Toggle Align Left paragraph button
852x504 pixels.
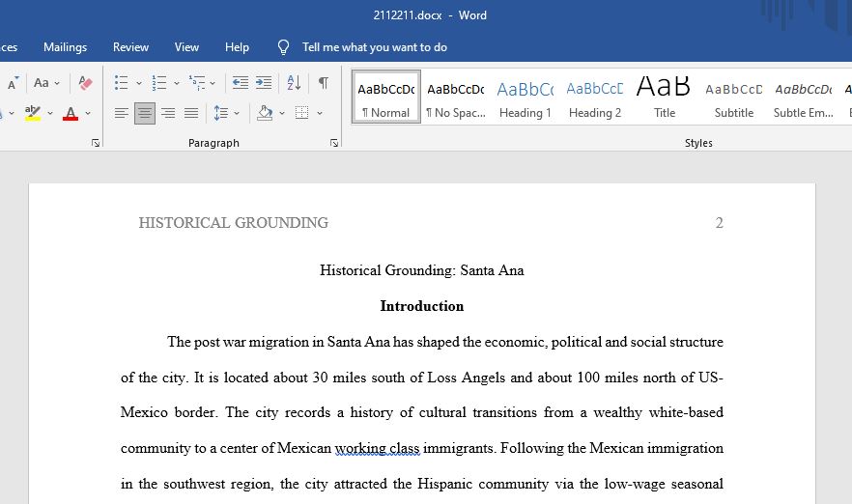coord(121,113)
